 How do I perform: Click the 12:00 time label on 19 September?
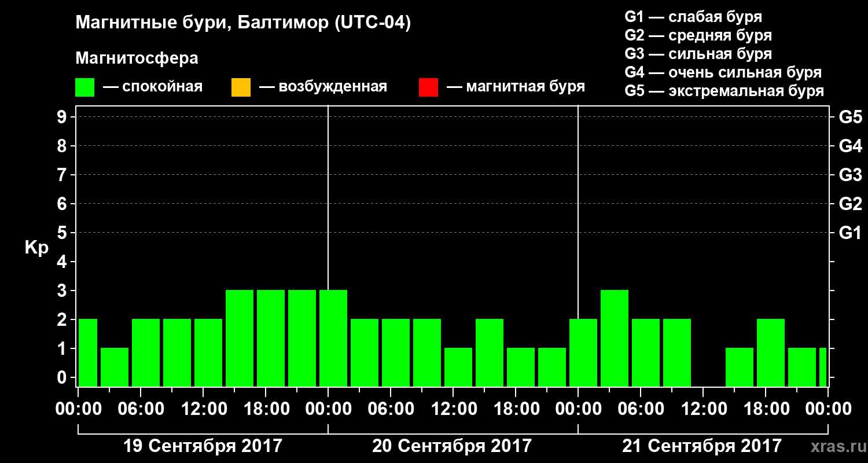click(204, 409)
